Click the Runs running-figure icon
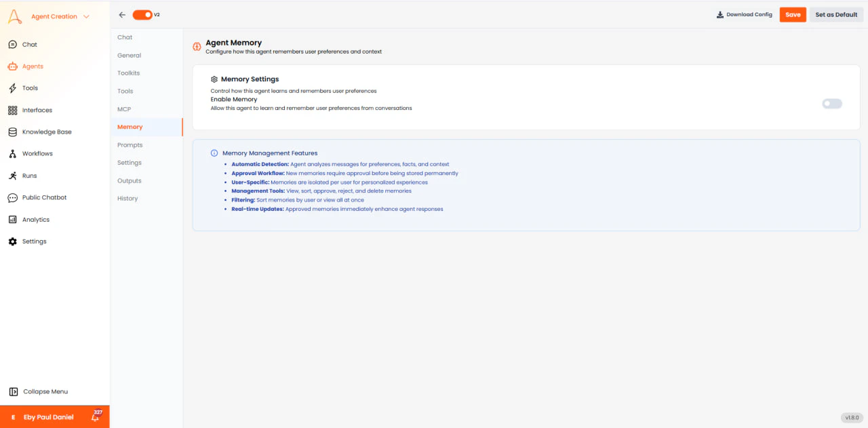The height and width of the screenshot is (428, 868). click(x=13, y=176)
